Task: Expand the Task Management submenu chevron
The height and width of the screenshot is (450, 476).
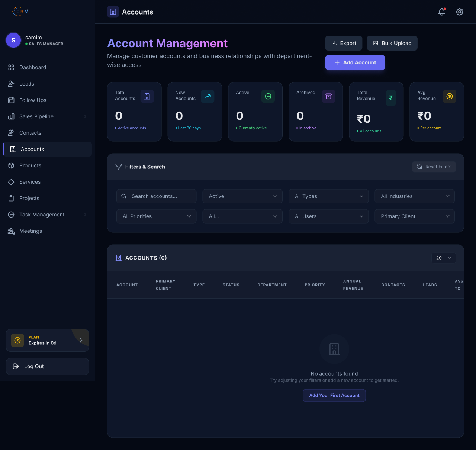Action: (x=85, y=215)
